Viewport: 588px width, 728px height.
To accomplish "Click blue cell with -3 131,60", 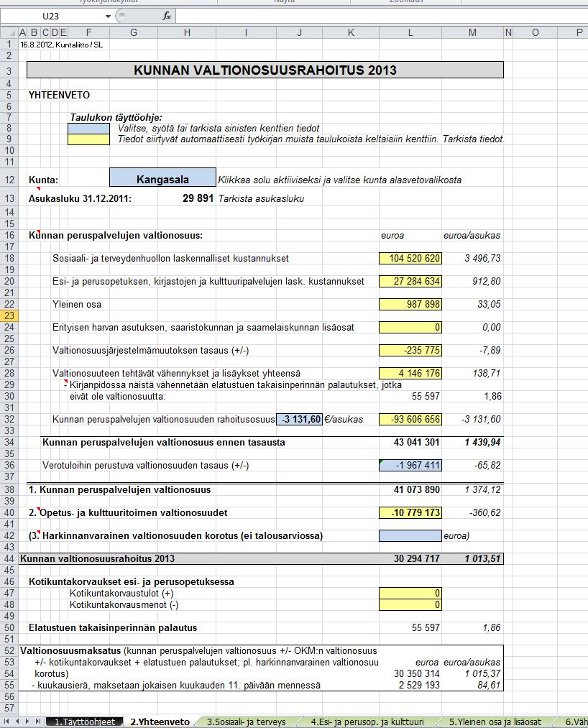I will pos(300,419).
